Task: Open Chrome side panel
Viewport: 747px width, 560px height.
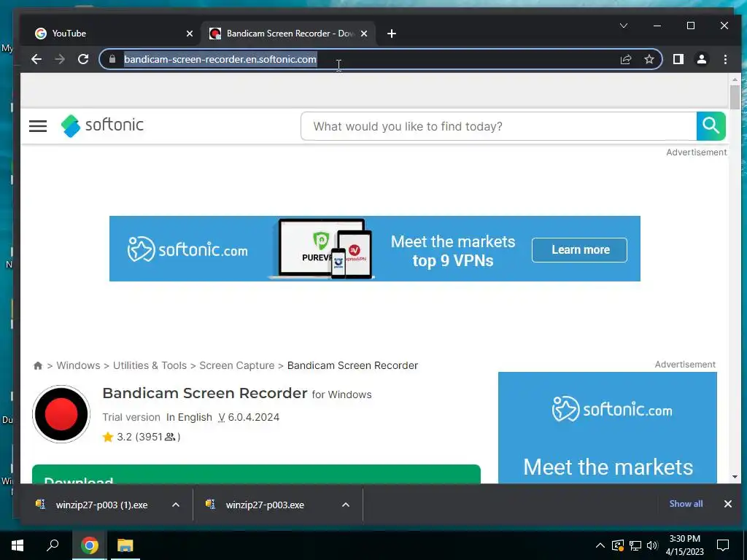Action: tap(678, 59)
